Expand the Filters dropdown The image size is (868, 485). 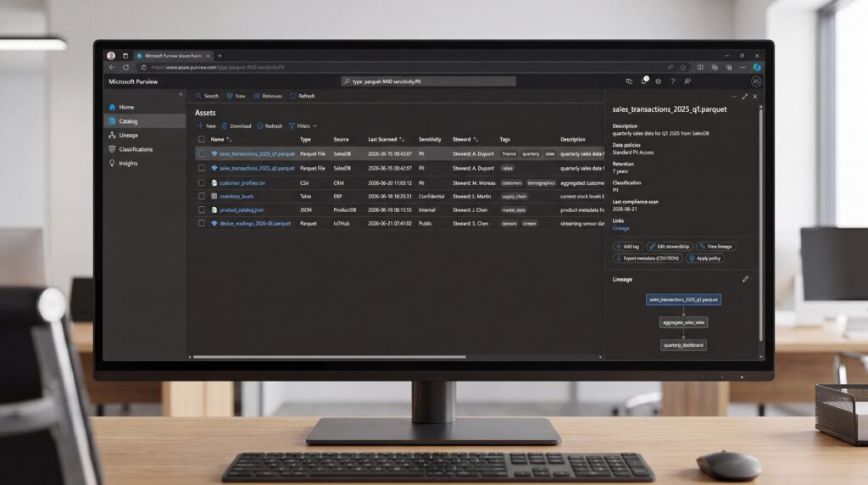(x=303, y=126)
